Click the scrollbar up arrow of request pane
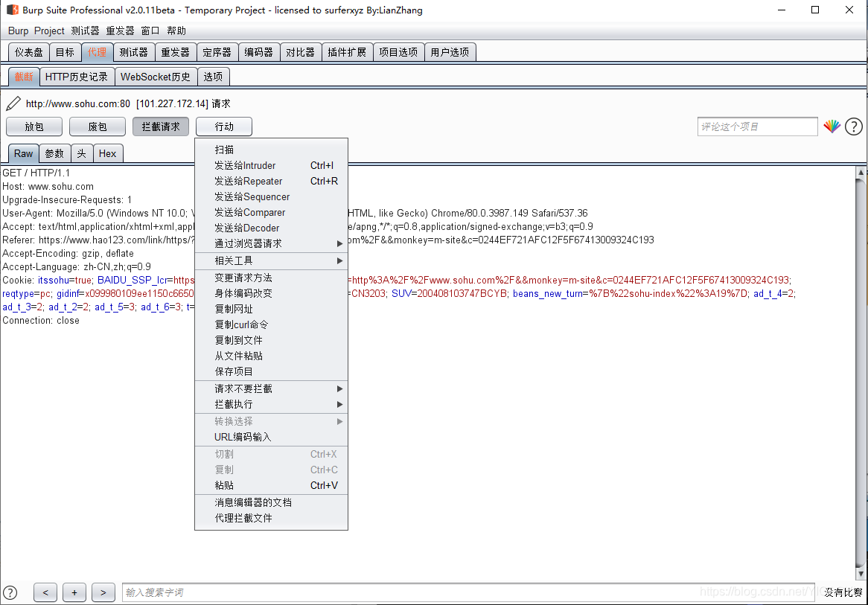 (861, 172)
